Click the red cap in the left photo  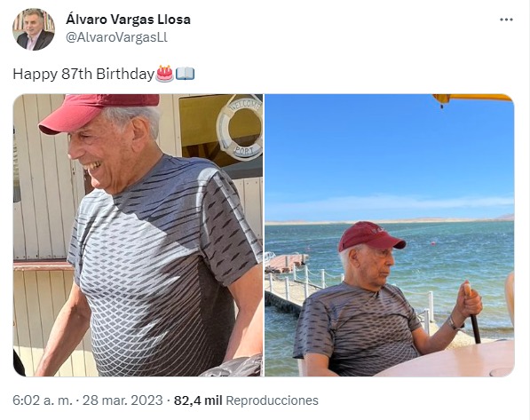tap(97, 112)
